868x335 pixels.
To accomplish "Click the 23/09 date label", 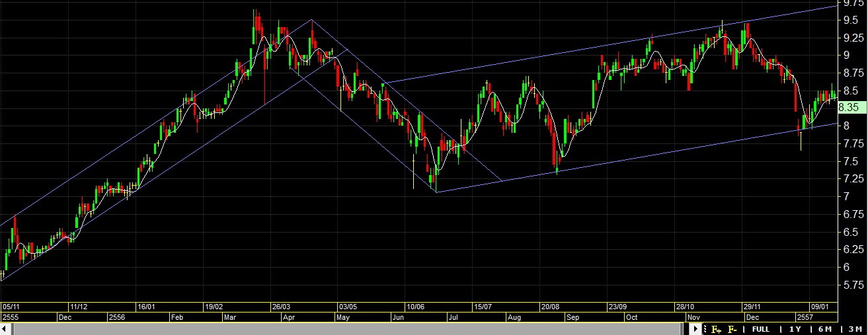I will (x=617, y=307).
